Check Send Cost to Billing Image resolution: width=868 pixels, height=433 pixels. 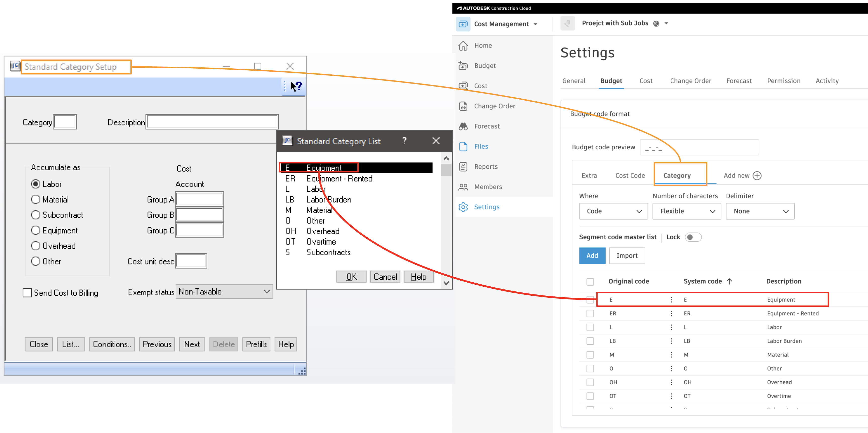point(27,293)
